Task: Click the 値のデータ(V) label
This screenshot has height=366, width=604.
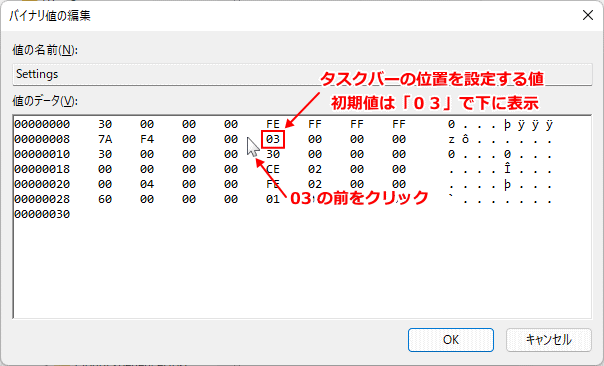Action: 45,101
